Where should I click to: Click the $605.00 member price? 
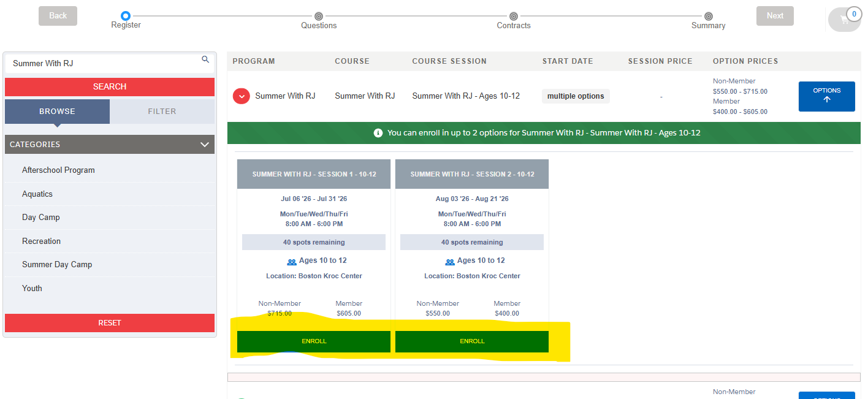[349, 313]
